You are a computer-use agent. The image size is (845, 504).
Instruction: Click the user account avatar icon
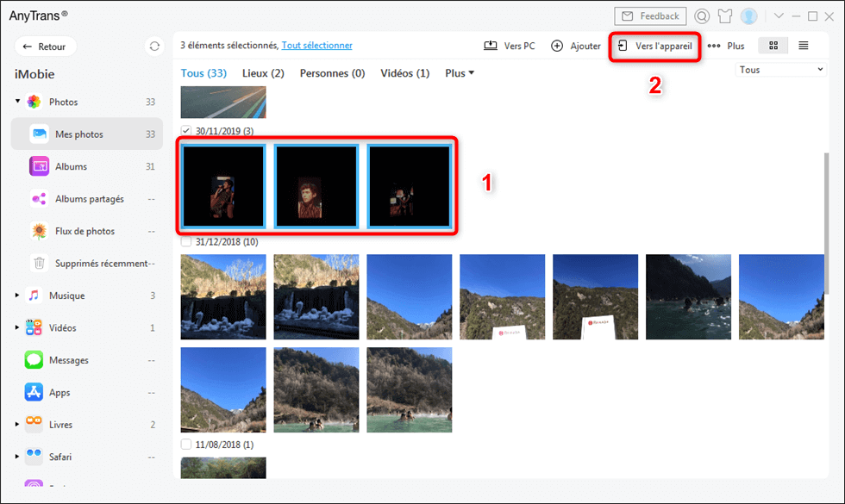748,16
